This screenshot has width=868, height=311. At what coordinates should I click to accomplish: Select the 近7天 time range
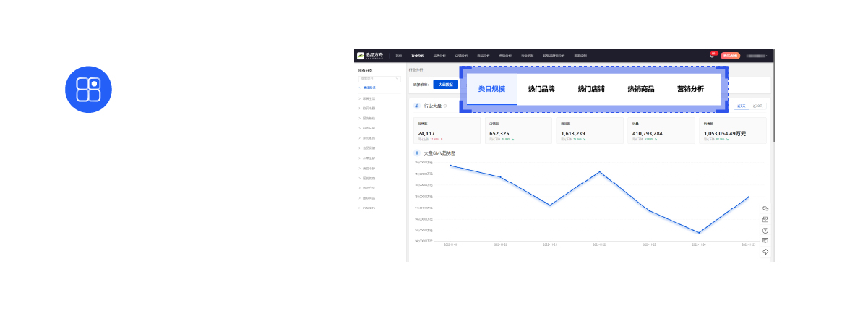[741, 106]
